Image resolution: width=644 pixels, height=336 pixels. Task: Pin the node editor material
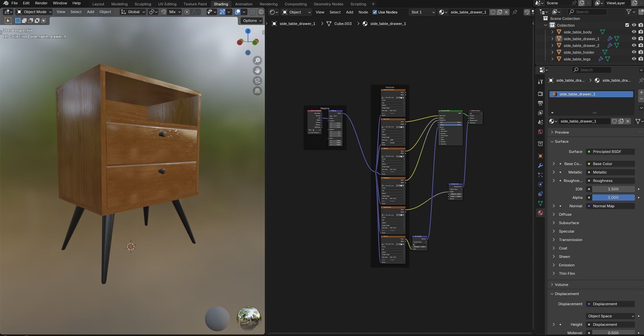click(515, 12)
